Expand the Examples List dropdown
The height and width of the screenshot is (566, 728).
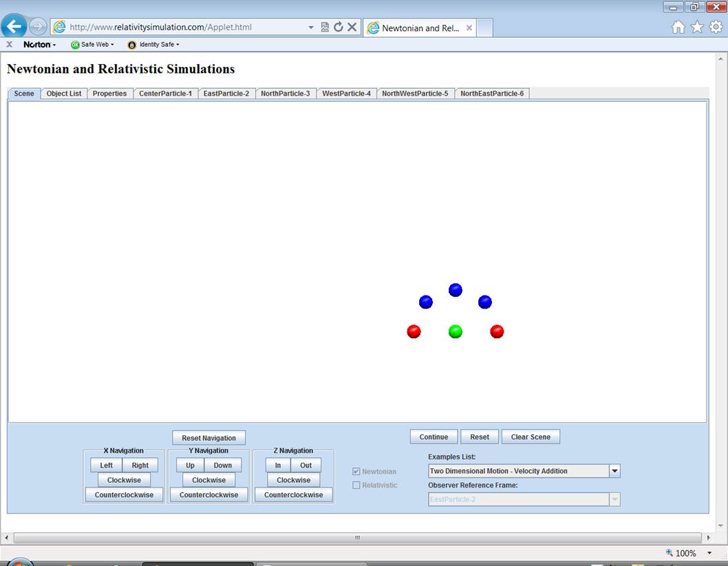(614, 471)
